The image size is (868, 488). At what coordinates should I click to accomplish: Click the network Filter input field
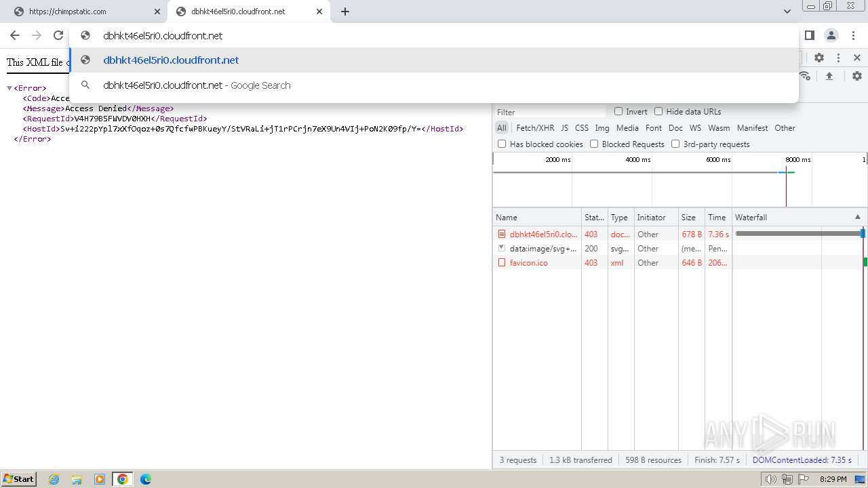pyautogui.click(x=550, y=112)
